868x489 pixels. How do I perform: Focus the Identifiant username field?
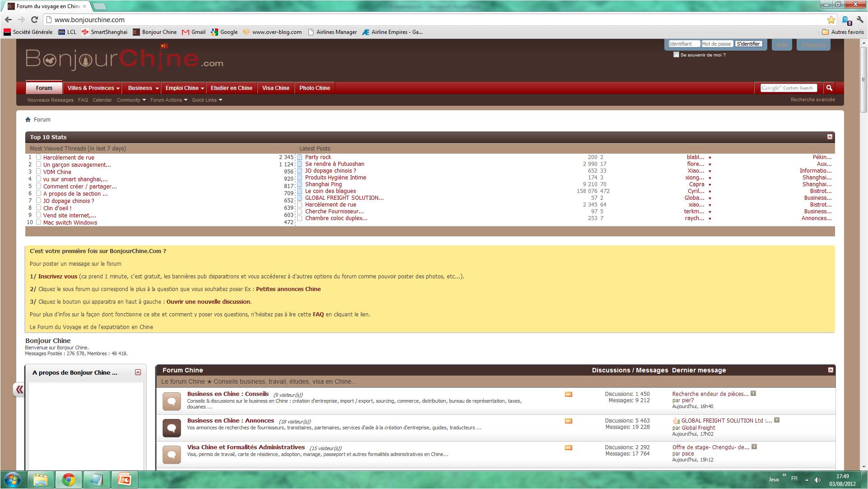684,44
